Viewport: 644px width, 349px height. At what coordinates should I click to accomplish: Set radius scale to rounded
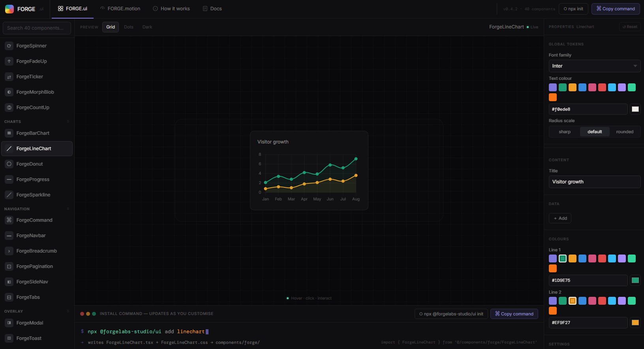[625, 132]
